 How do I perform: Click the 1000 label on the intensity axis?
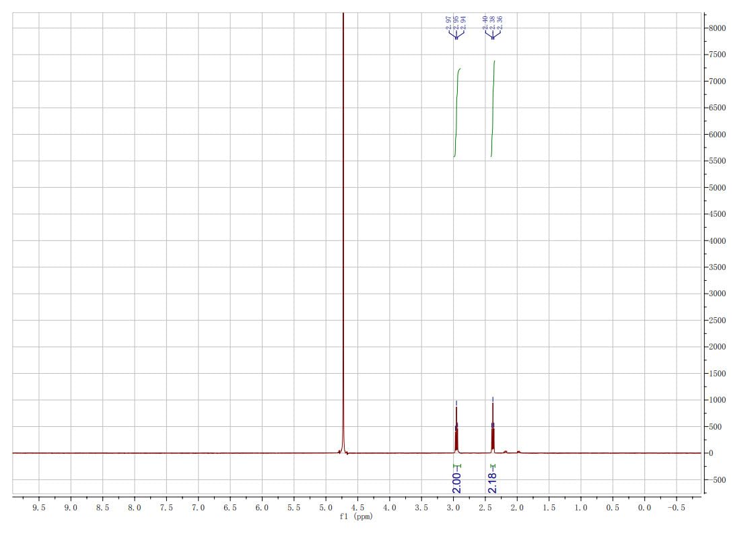pyautogui.click(x=717, y=400)
